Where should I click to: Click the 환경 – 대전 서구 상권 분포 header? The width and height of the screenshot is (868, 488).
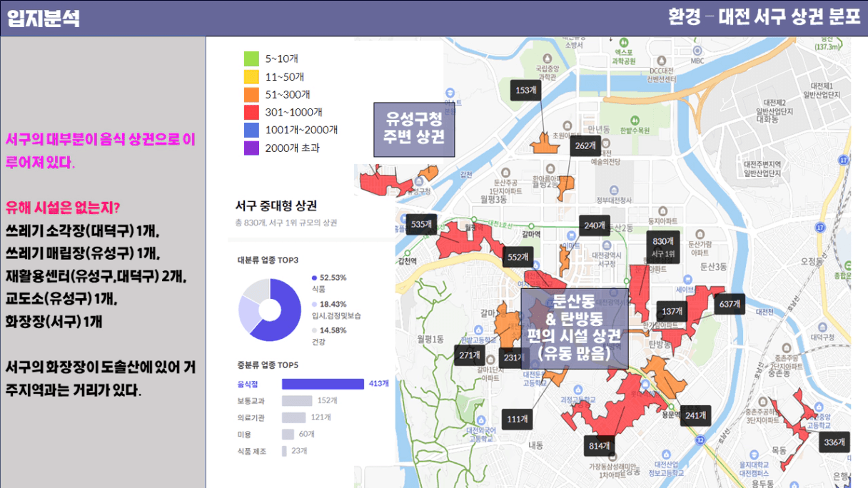[x=764, y=17]
